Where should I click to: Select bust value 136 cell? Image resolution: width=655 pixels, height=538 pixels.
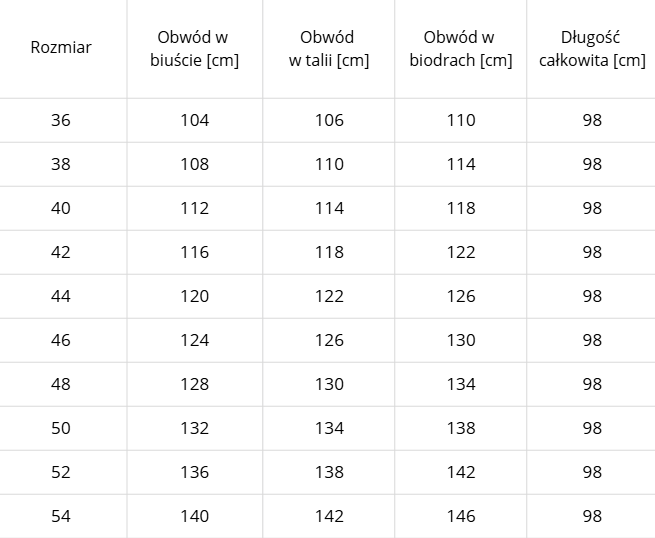195,472
